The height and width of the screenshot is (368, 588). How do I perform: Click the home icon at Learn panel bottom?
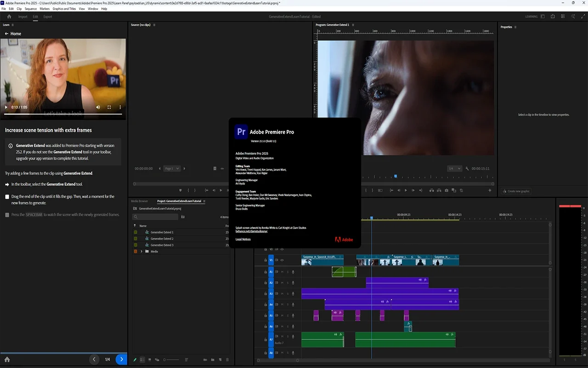(7, 359)
